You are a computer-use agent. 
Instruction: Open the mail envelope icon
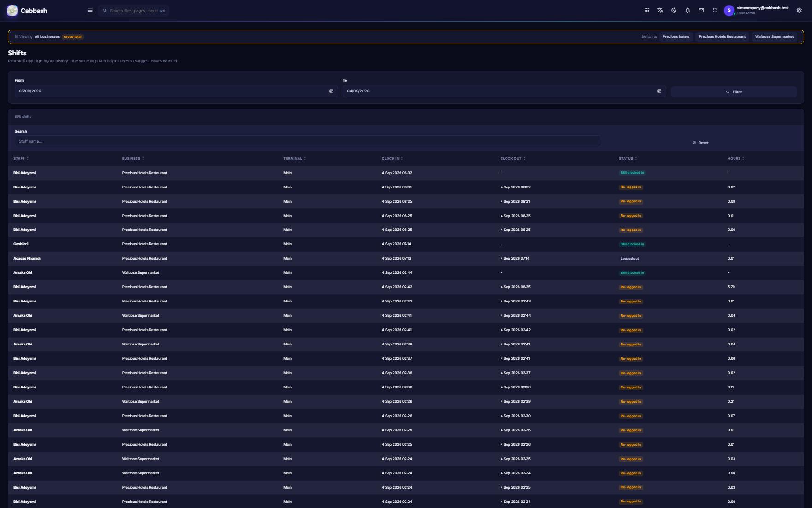701,10
